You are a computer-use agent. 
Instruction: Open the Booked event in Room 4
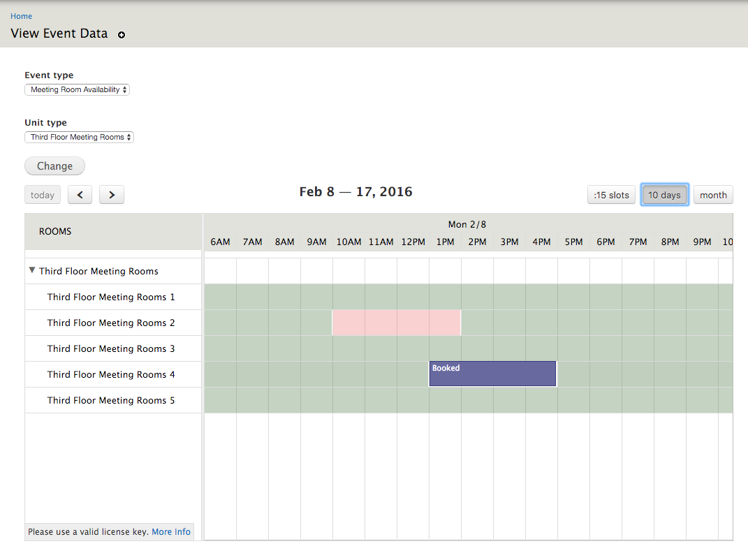pyautogui.click(x=492, y=374)
